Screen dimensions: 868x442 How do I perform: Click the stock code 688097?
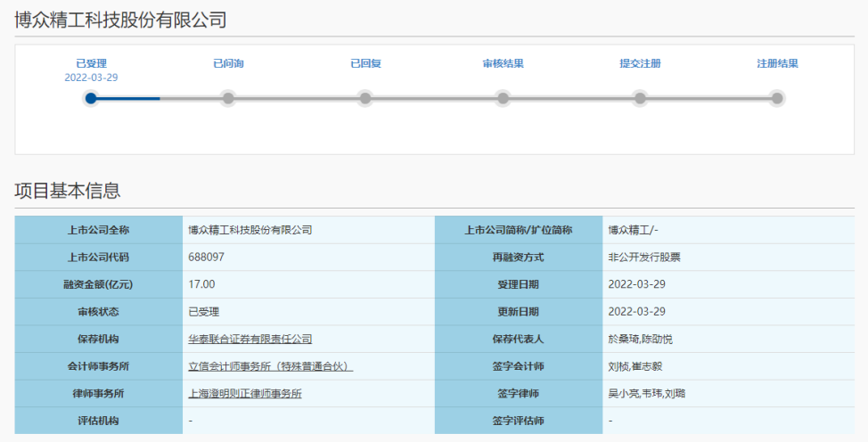click(207, 257)
